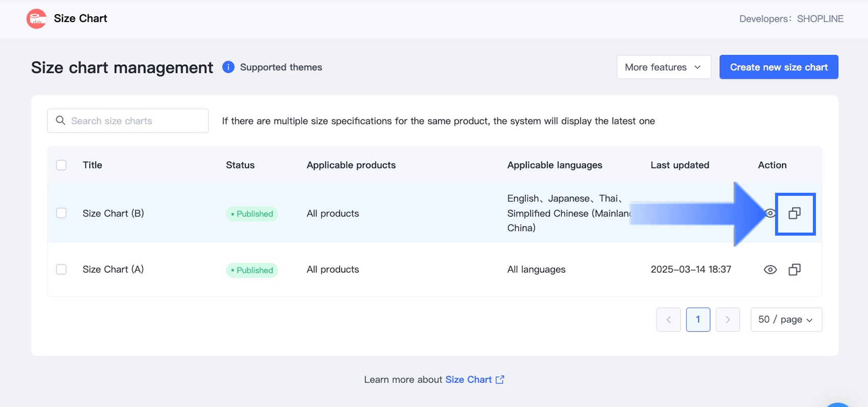Image resolution: width=868 pixels, height=407 pixels.
Task: Open the Size Chart learn more link
Action: tap(468, 379)
